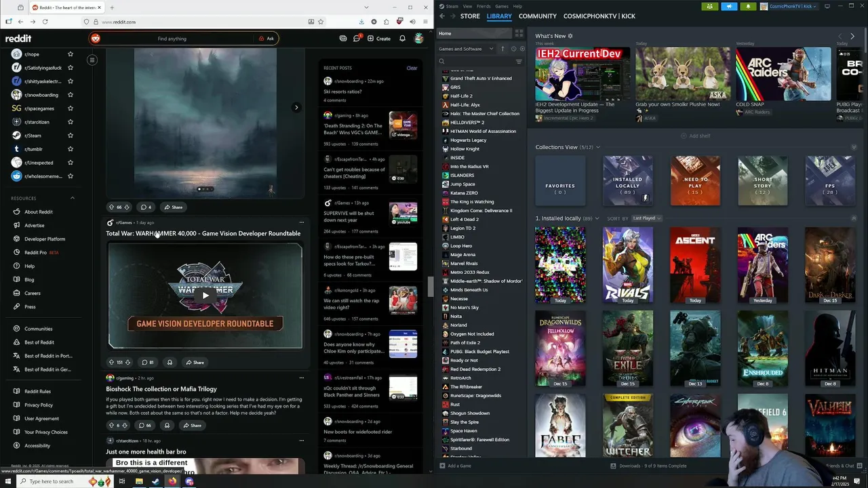
Task: Click Add shelf in Steam library
Action: tap(696, 136)
